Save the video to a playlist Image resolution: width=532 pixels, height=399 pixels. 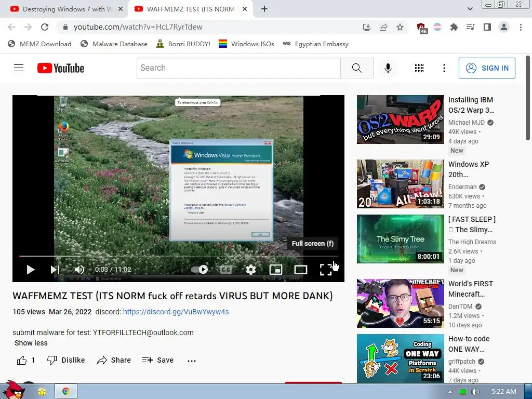158,361
